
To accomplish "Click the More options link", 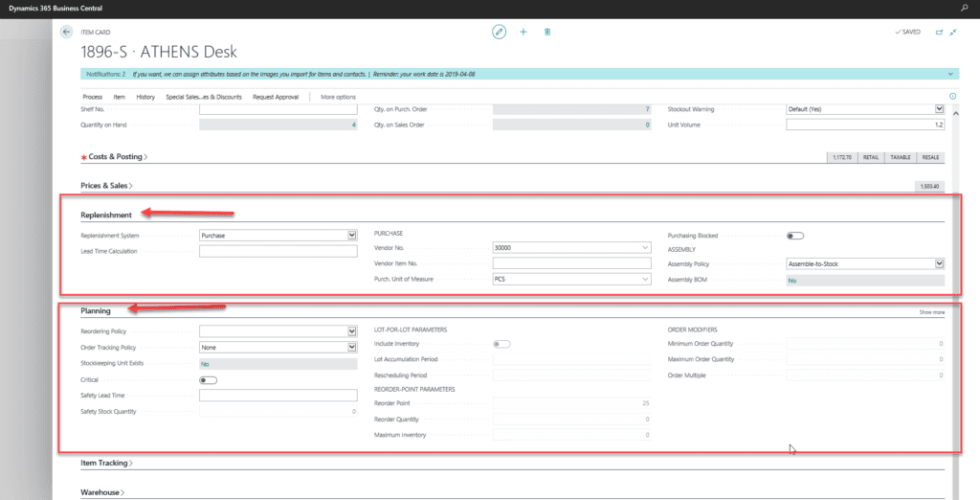I will pos(338,97).
